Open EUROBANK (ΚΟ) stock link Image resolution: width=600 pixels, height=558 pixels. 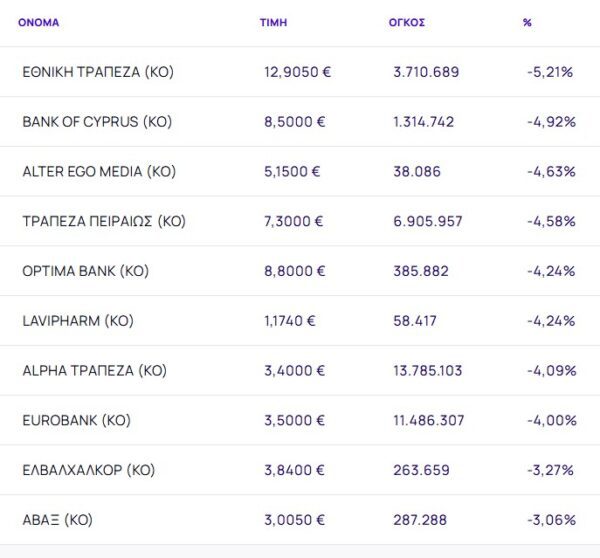[76, 420]
